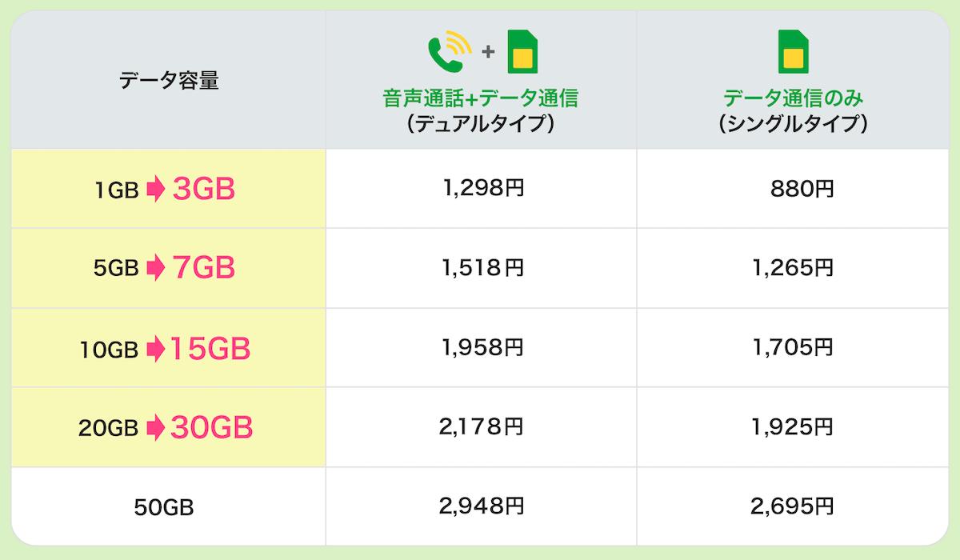Click the 2,695円 price cell
Screen dimensions: 960x560
(x=793, y=506)
